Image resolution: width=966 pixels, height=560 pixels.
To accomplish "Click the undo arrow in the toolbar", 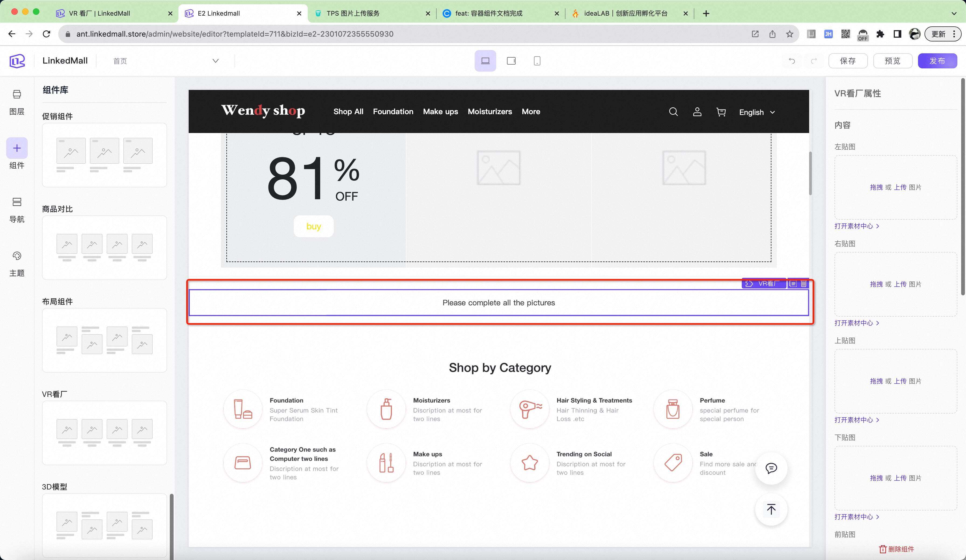I will [792, 61].
